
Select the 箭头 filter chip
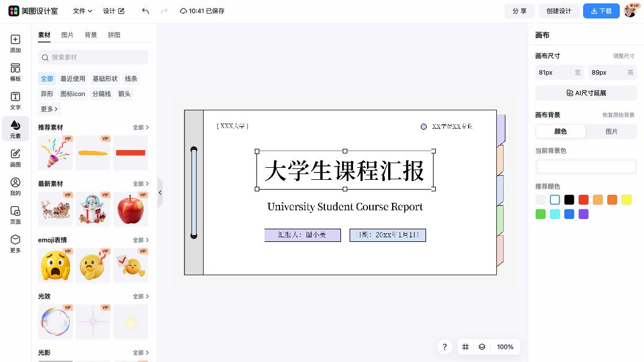124,94
